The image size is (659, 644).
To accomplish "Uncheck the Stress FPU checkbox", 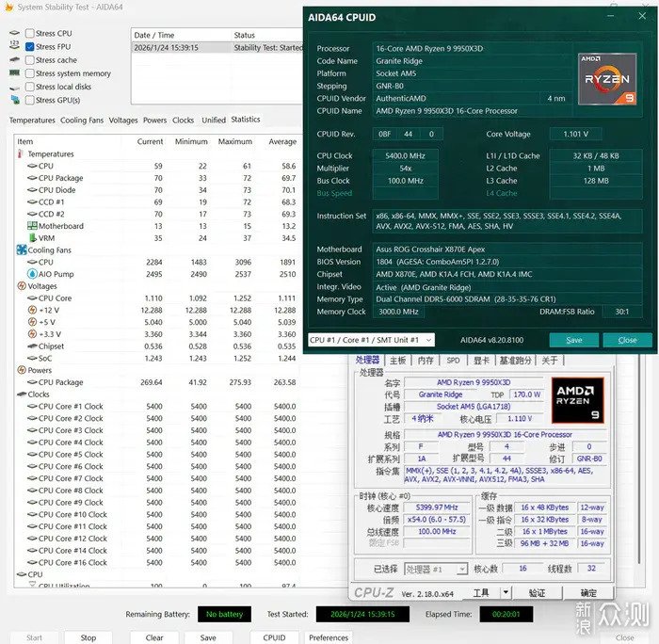I will tap(30, 47).
